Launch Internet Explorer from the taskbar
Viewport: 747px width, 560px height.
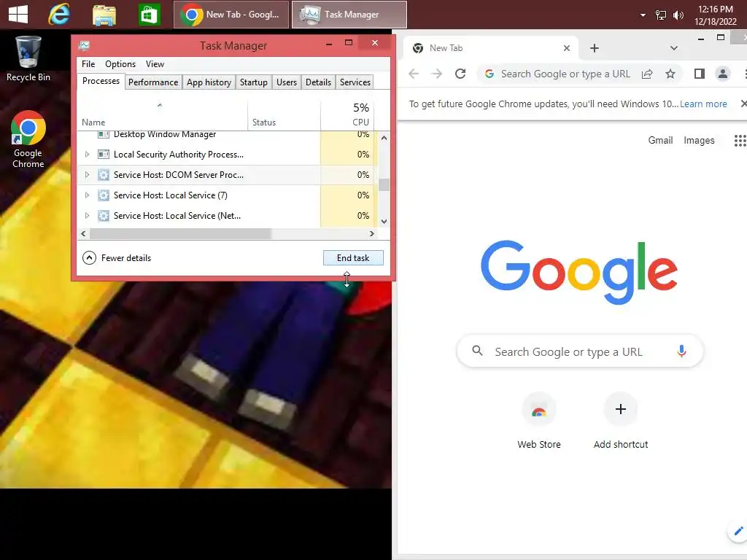tap(59, 15)
